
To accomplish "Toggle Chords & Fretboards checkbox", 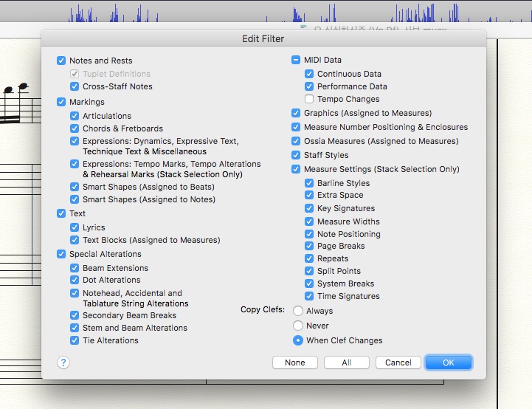I will 75,128.
